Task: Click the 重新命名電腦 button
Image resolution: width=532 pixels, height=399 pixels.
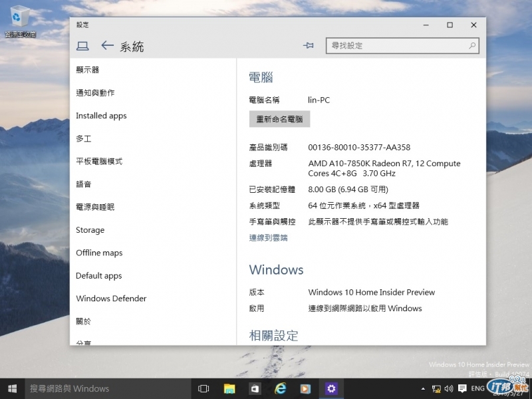Action: pos(279,119)
